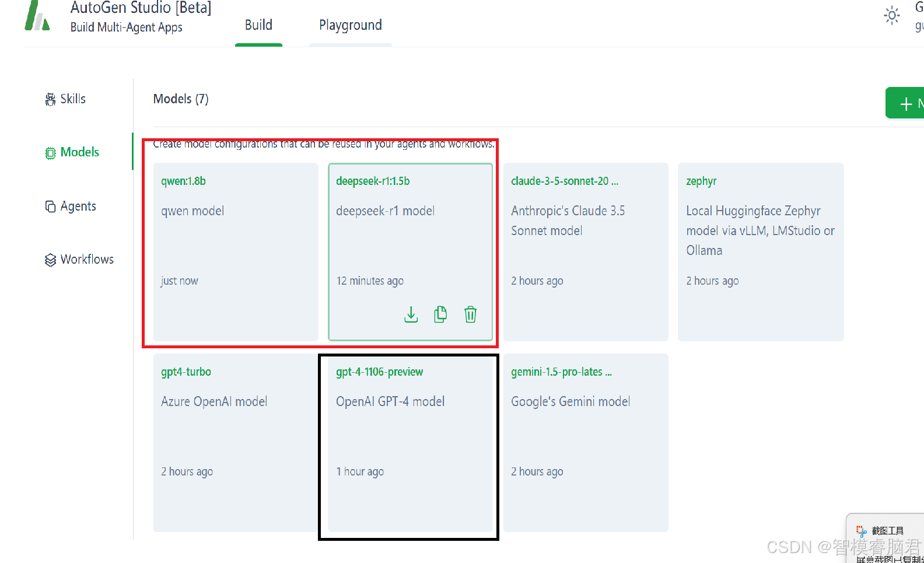Toggle the light/dark theme sun icon
The height and width of the screenshot is (563, 924).
(x=891, y=16)
